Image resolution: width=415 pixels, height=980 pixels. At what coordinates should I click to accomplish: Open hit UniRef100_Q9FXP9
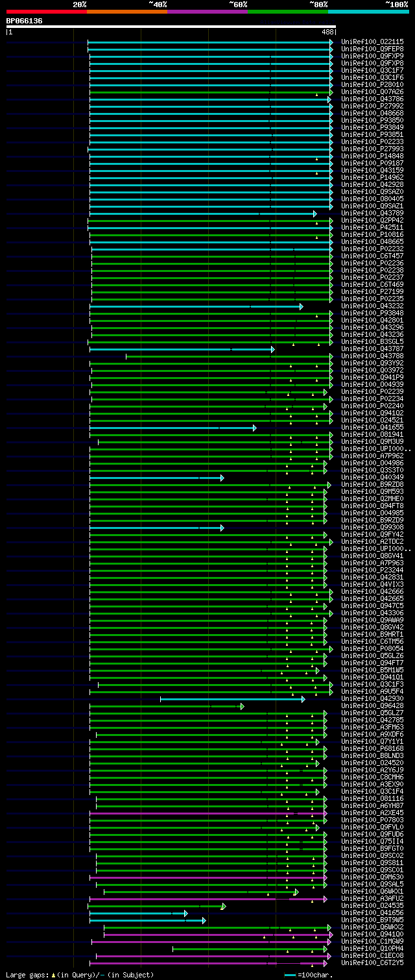tap(372, 56)
